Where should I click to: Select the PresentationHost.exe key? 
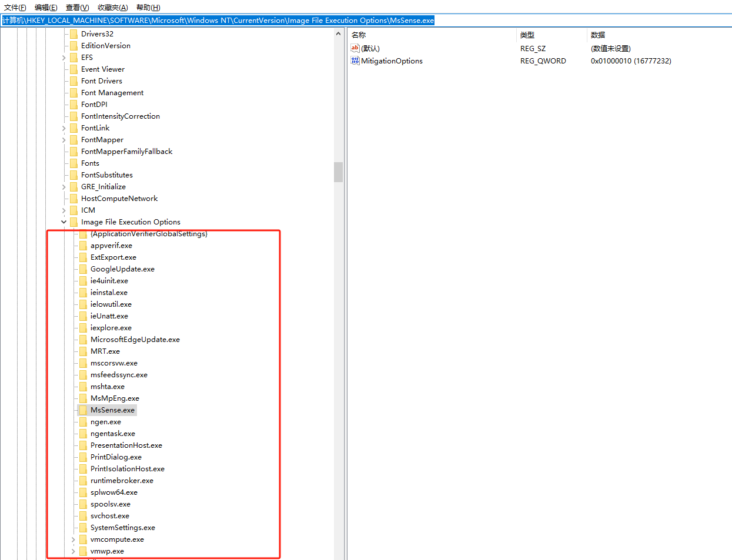(126, 445)
